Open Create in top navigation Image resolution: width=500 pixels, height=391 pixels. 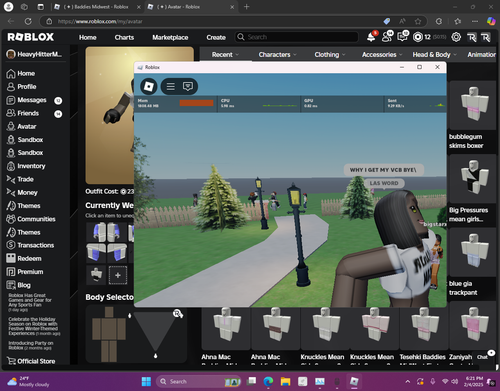pos(216,37)
